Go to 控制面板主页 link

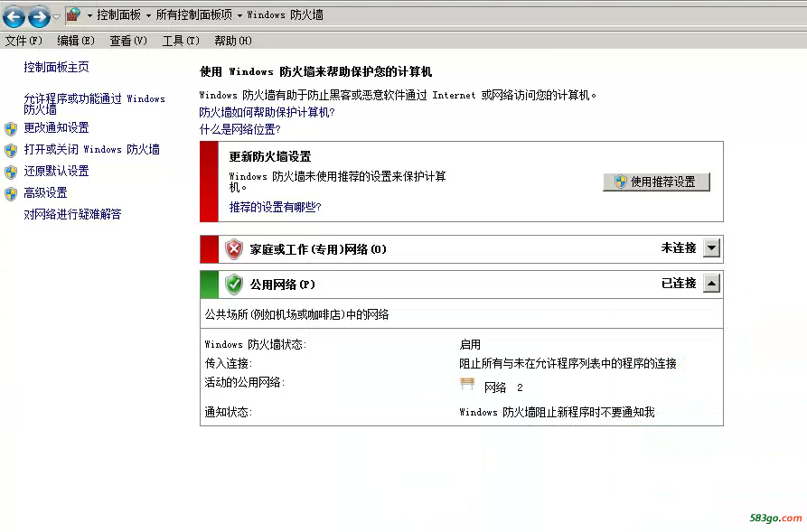(x=57, y=67)
